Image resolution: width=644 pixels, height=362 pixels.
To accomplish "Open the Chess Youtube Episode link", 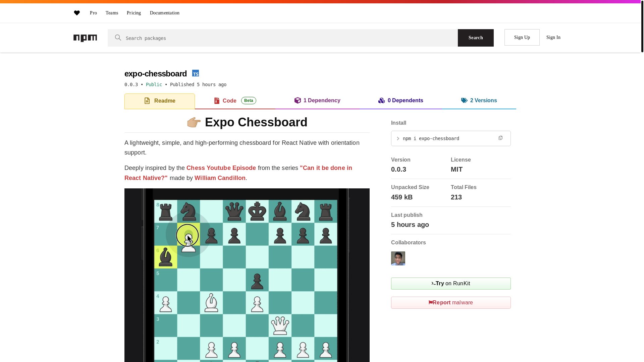I will pyautogui.click(x=221, y=168).
